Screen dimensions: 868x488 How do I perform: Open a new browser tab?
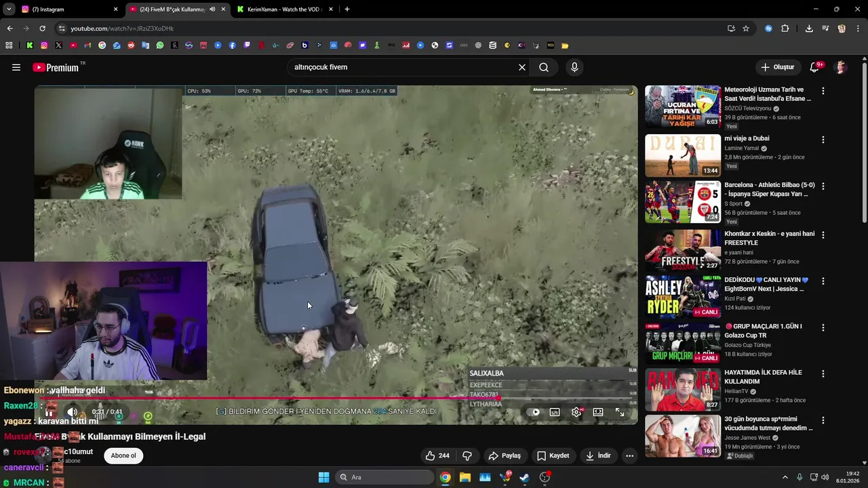pyautogui.click(x=347, y=9)
